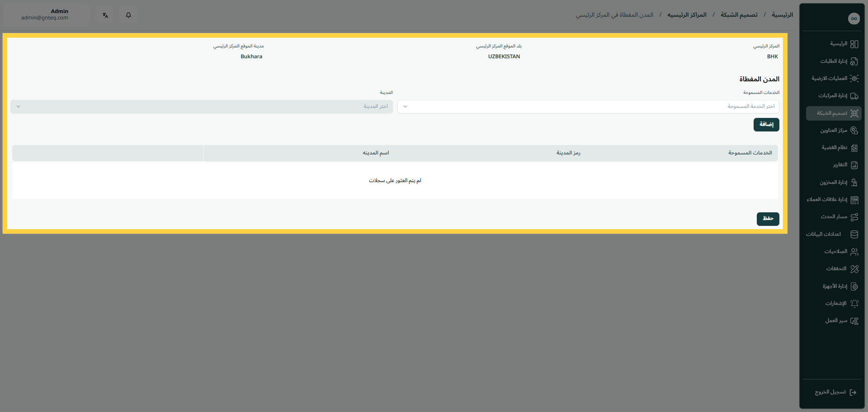Open the إدارة الطلبات menu item
The width and height of the screenshot is (868, 412).
(834, 61)
